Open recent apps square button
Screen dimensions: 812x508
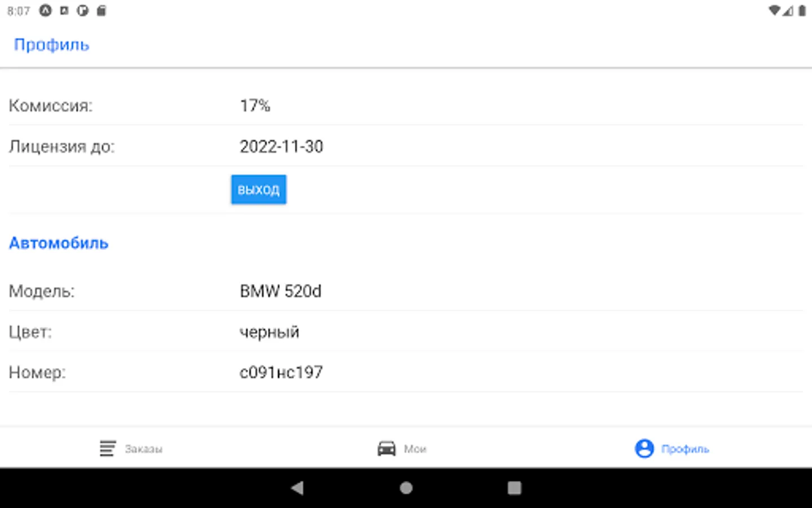click(514, 488)
